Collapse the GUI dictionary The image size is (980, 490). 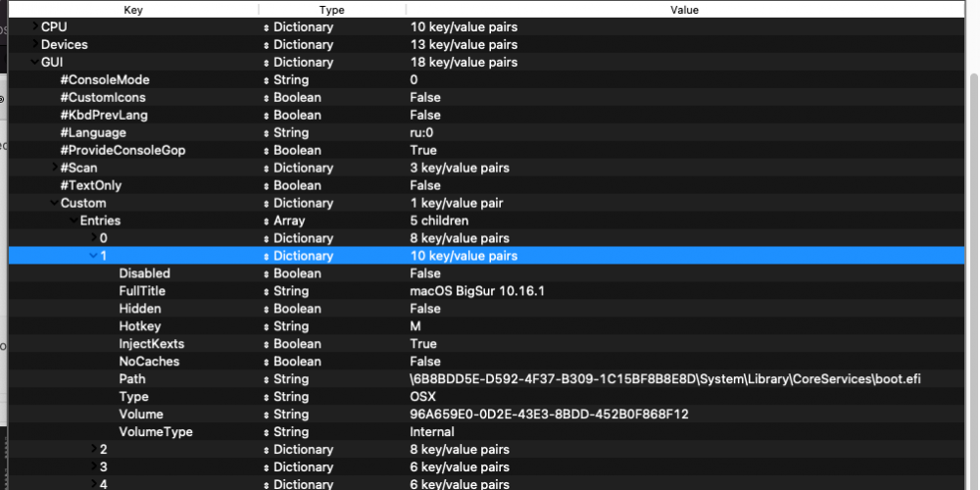[34, 62]
